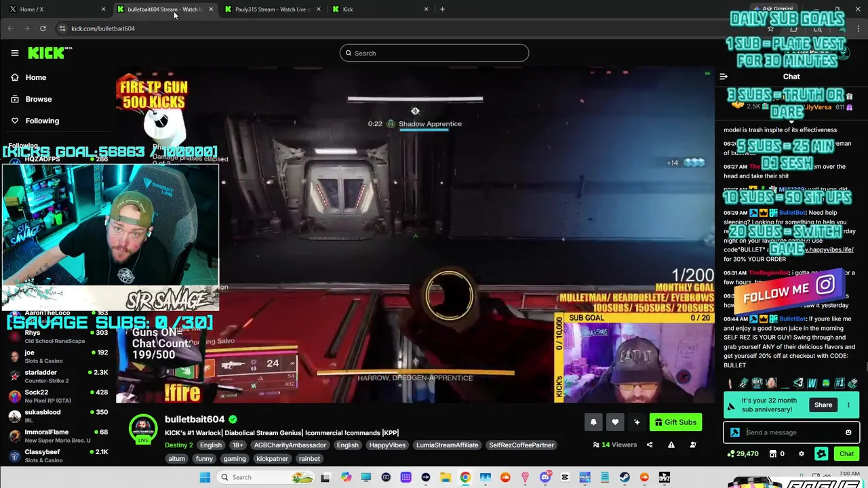Open joe channel in sidebar
Viewport: 868px width, 488px height.
pyautogui.click(x=58, y=357)
